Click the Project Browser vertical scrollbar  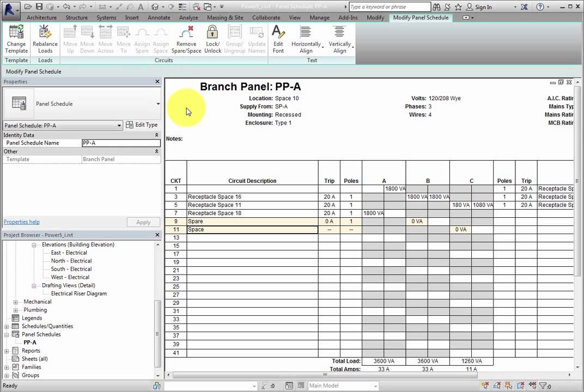tap(157, 334)
